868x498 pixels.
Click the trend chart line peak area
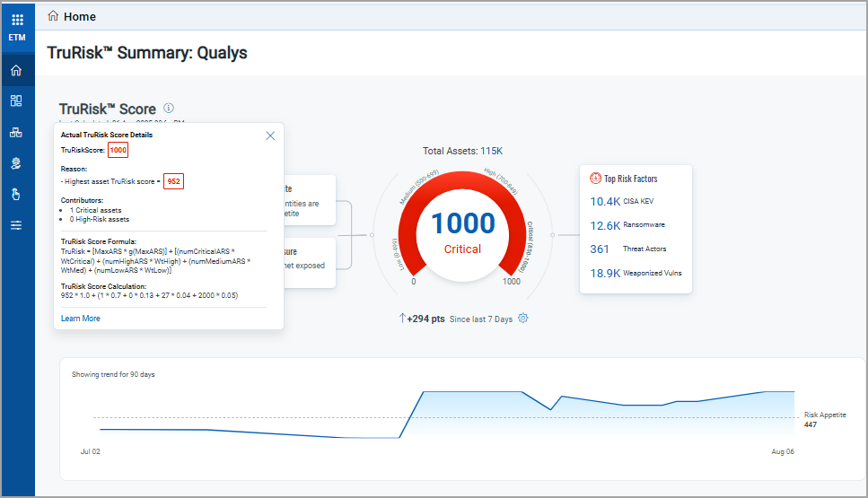click(x=472, y=392)
